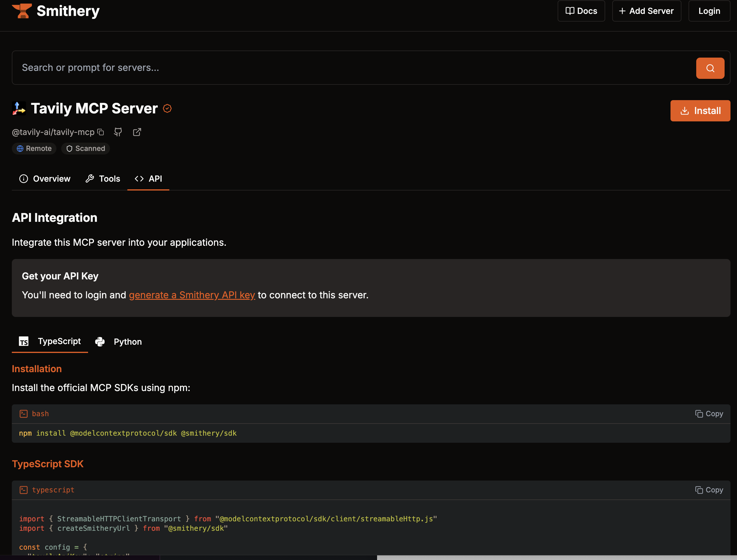Click the Tavily server logo icon
Viewport: 737px width, 560px height.
(x=19, y=108)
